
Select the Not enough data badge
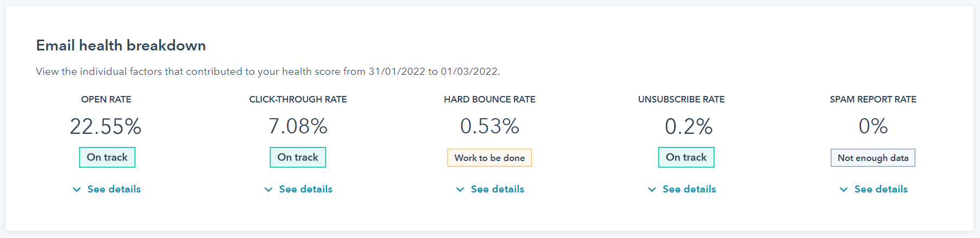873,158
